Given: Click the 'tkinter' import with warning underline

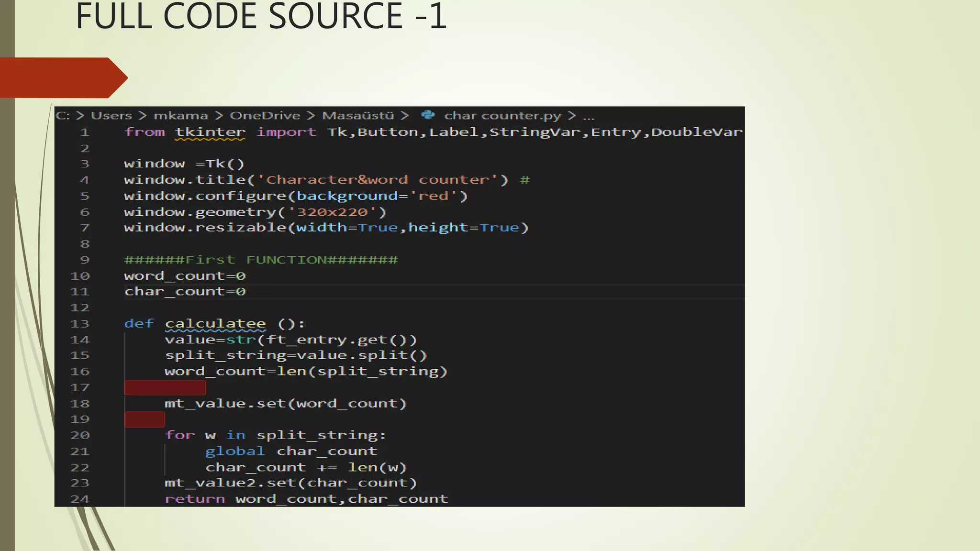Looking at the screenshot, I should [x=210, y=132].
